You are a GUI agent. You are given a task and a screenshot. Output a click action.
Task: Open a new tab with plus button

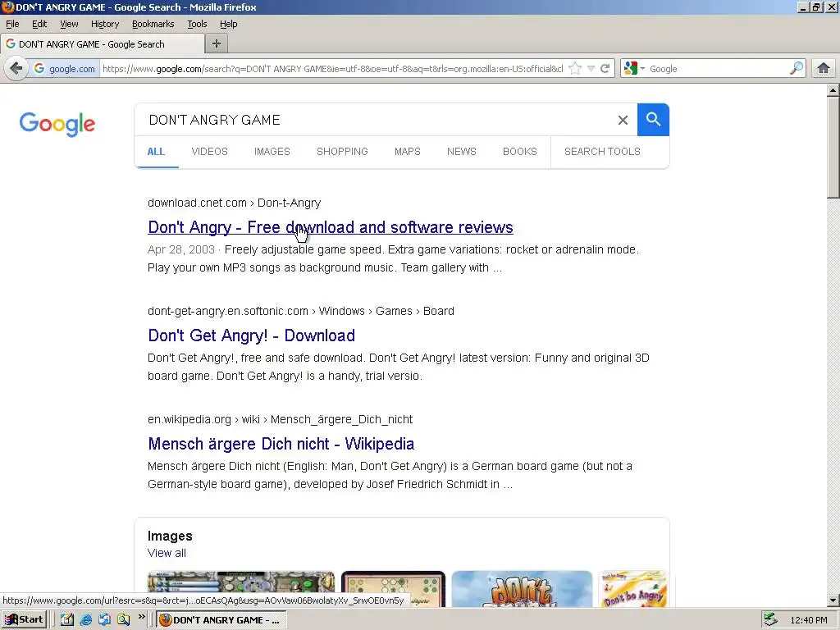pyautogui.click(x=217, y=44)
